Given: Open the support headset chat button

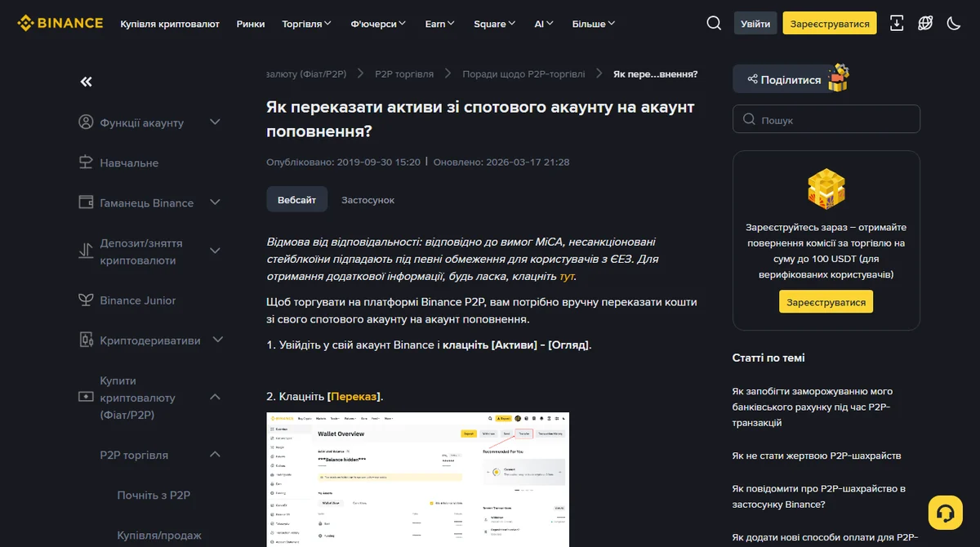Looking at the screenshot, I should (x=946, y=513).
